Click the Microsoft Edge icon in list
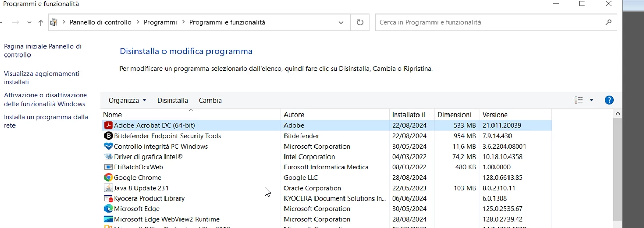Image resolution: width=644 pixels, height=228 pixels. tap(109, 208)
